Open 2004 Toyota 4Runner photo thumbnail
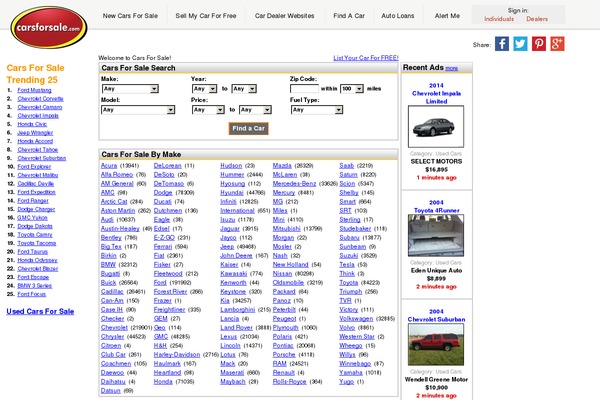The image size is (600, 400). point(436,235)
